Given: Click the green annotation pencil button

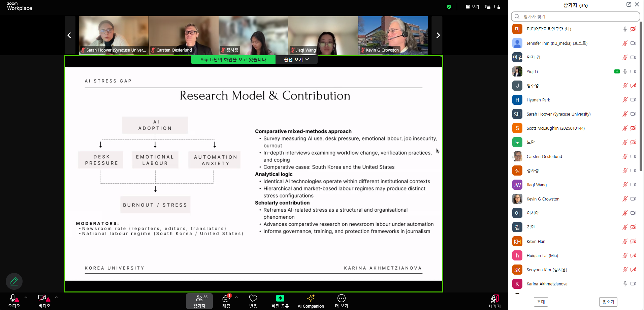Looking at the screenshot, I should click(x=14, y=281).
